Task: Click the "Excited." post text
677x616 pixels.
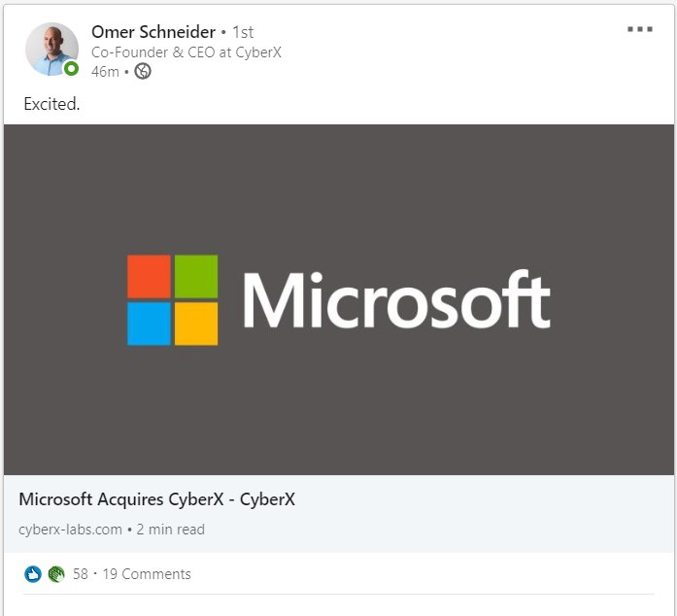Action: pos(51,104)
